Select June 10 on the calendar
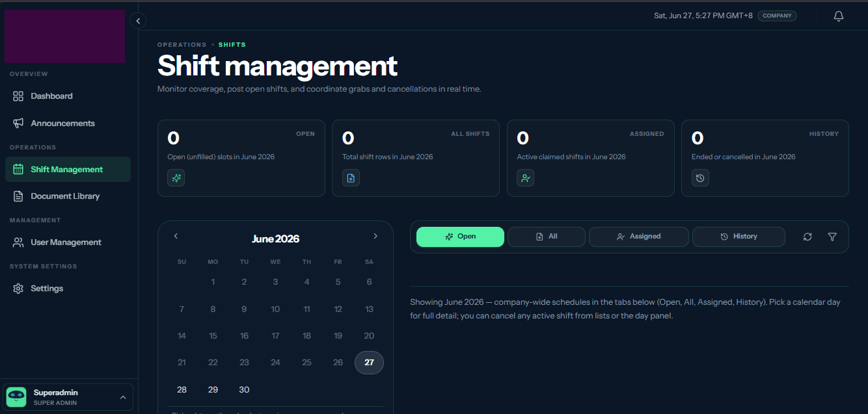The height and width of the screenshot is (414, 868). click(275, 309)
